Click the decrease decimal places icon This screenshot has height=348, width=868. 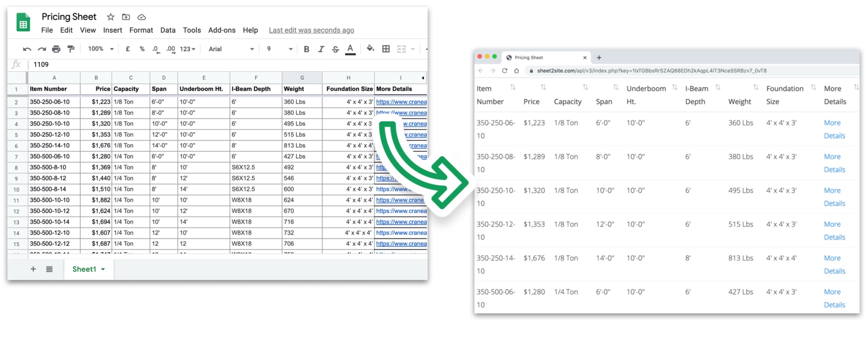(x=156, y=49)
